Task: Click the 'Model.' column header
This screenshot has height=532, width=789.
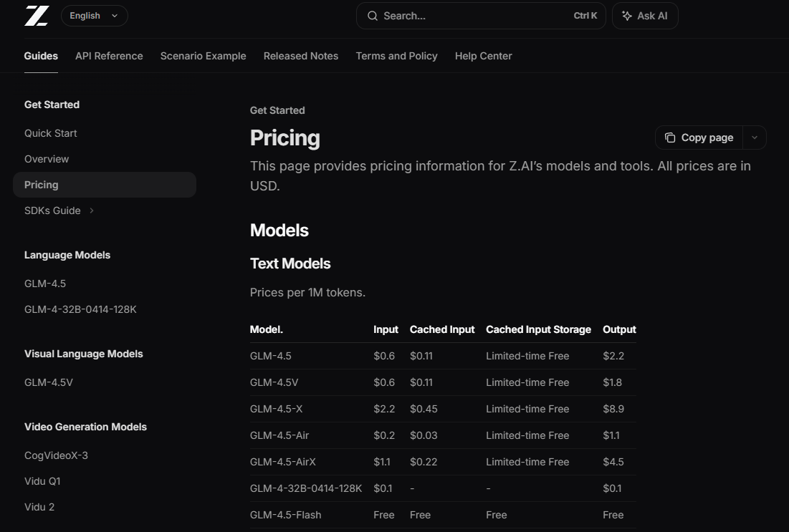Action: pyautogui.click(x=267, y=329)
